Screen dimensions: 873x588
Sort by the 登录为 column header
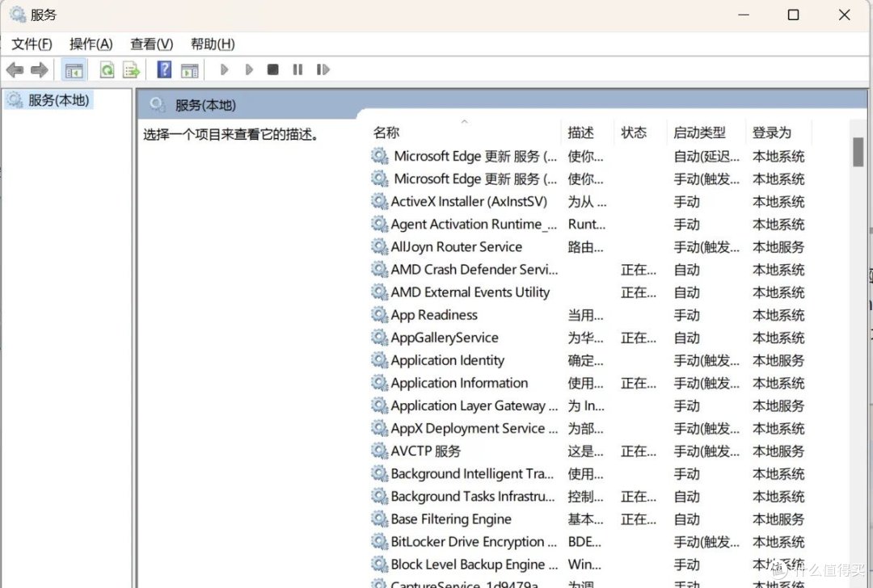click(772, 132)
